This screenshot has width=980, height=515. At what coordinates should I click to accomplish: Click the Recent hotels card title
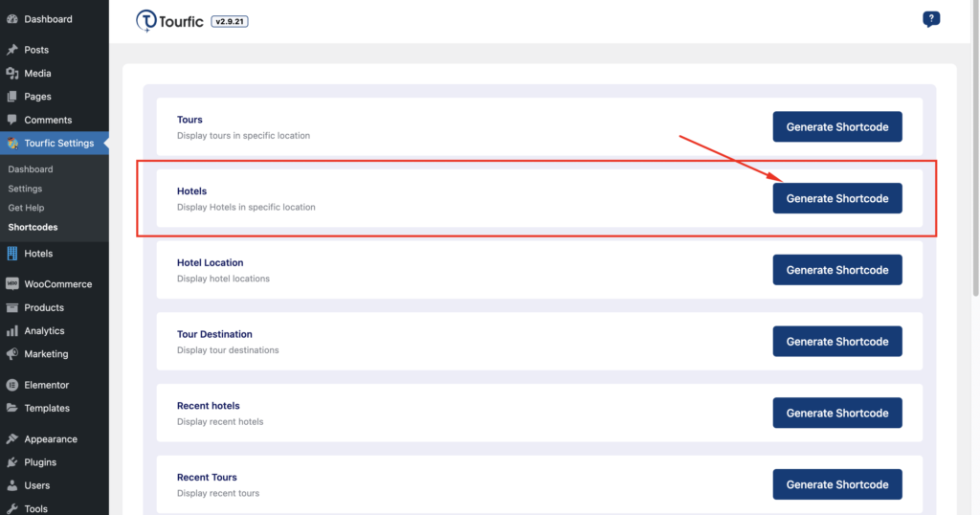pyautogui.click(x=208, y=406)
